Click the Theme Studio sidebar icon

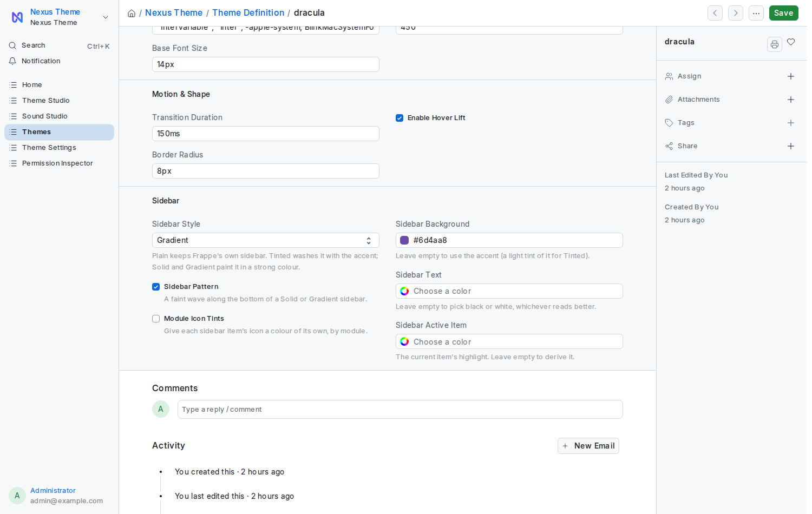point(14,101)
